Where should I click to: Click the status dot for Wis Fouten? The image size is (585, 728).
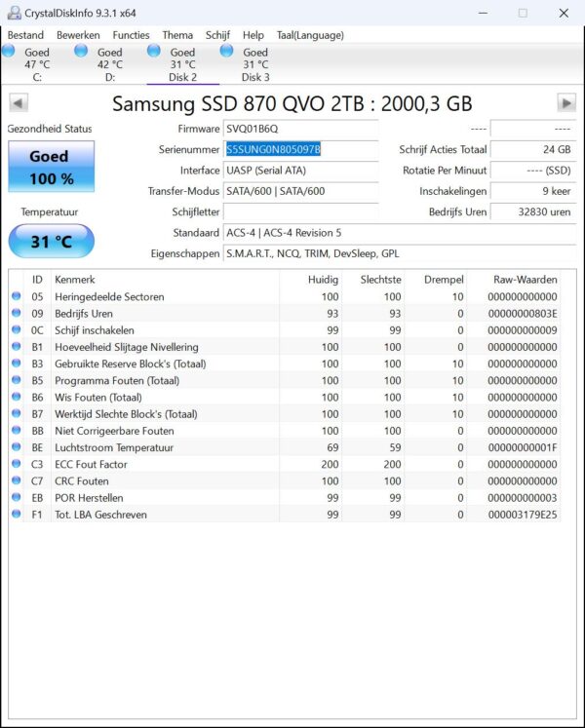coord(17,397)
